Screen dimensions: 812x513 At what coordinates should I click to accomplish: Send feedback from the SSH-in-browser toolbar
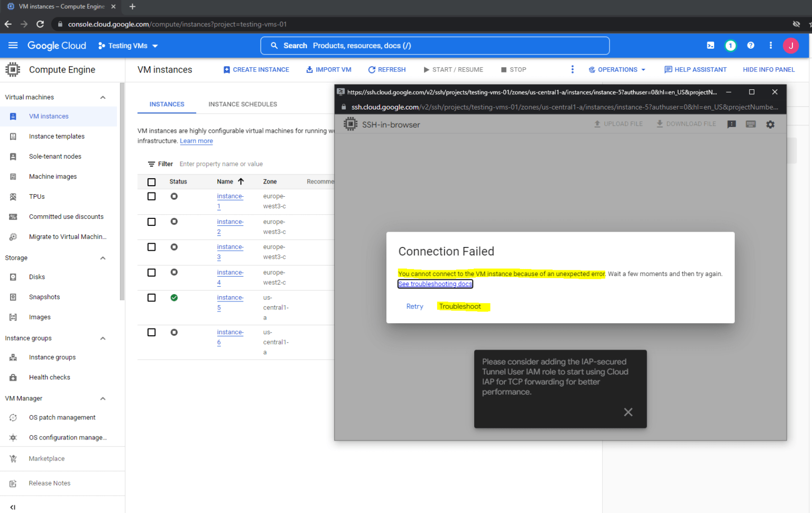point(732,124)
